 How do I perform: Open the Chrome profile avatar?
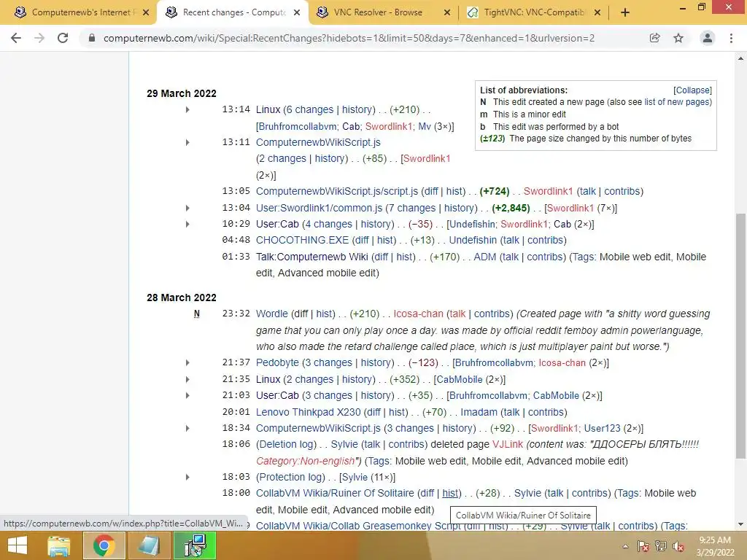click(708, 38)
